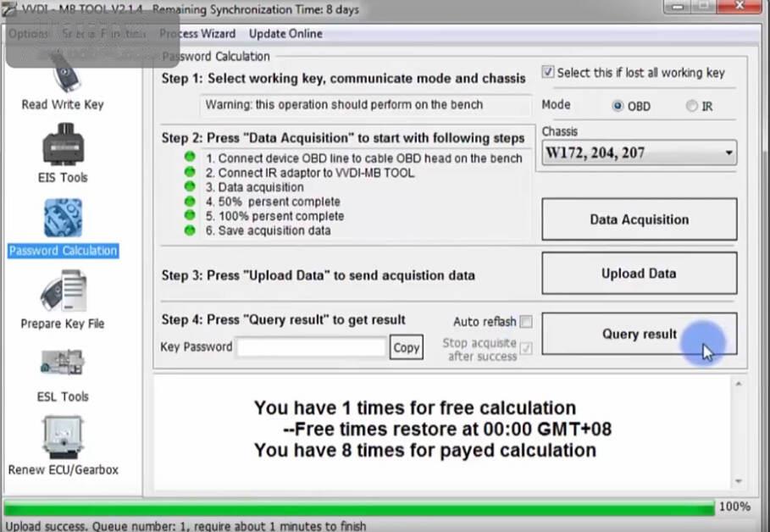Click the scroll down arrow in message box
Screen dimensions: 770x532
(739, 481)
